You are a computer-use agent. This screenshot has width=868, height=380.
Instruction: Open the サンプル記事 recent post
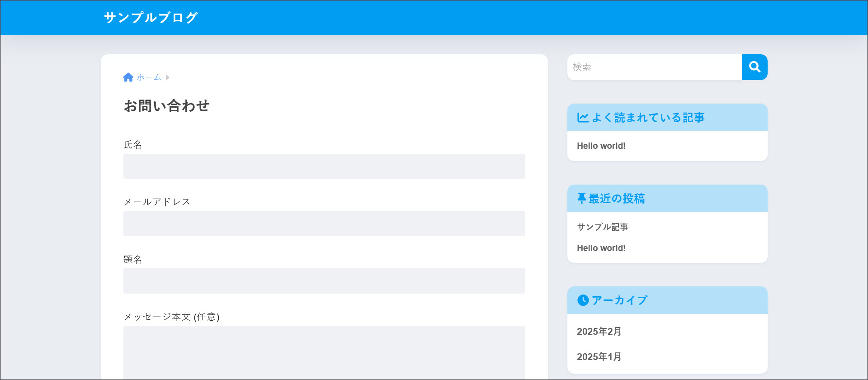(602, 227)
